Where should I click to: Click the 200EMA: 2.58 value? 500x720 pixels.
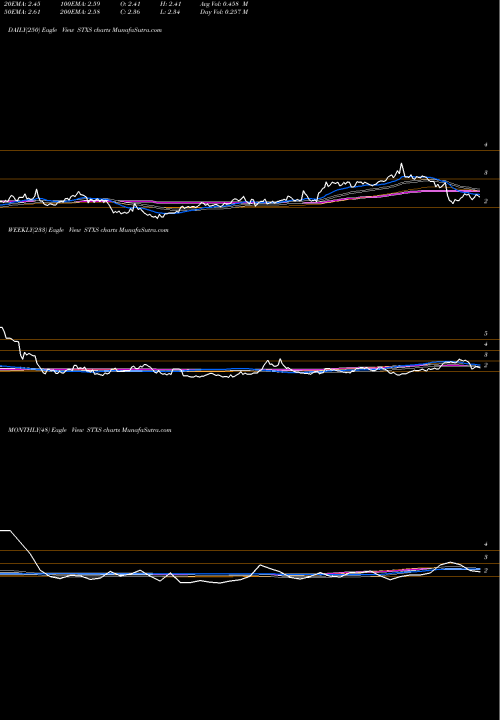pos(80,12)
